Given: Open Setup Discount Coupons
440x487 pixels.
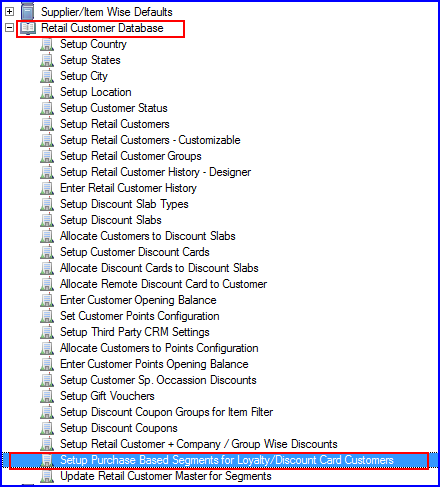Looking at the screenshot, I should click(119, 428).
